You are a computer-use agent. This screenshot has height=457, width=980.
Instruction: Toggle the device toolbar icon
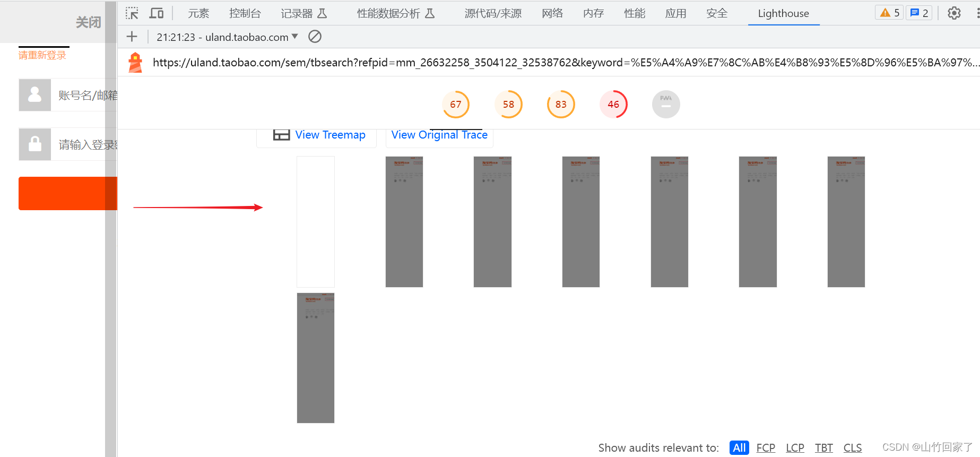[157, 13]
